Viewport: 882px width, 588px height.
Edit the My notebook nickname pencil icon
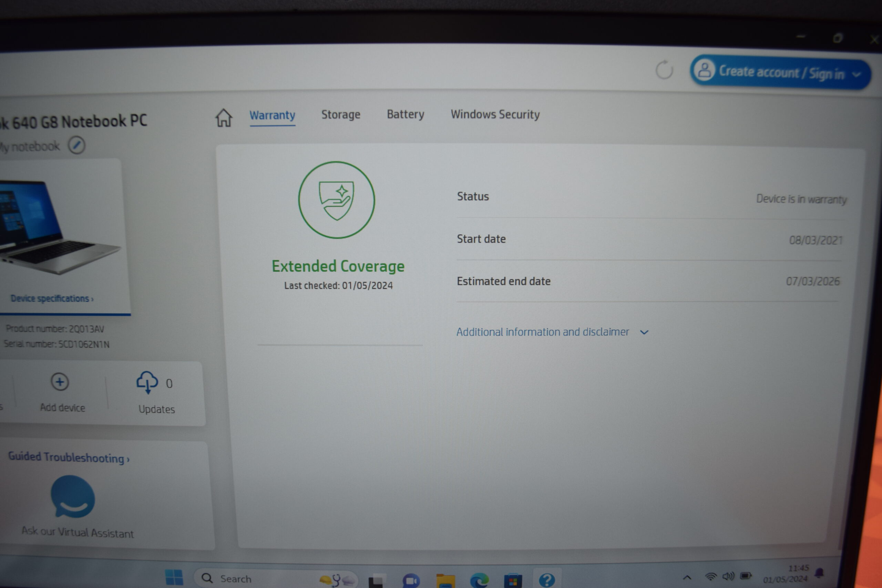[x=76, y=145]
